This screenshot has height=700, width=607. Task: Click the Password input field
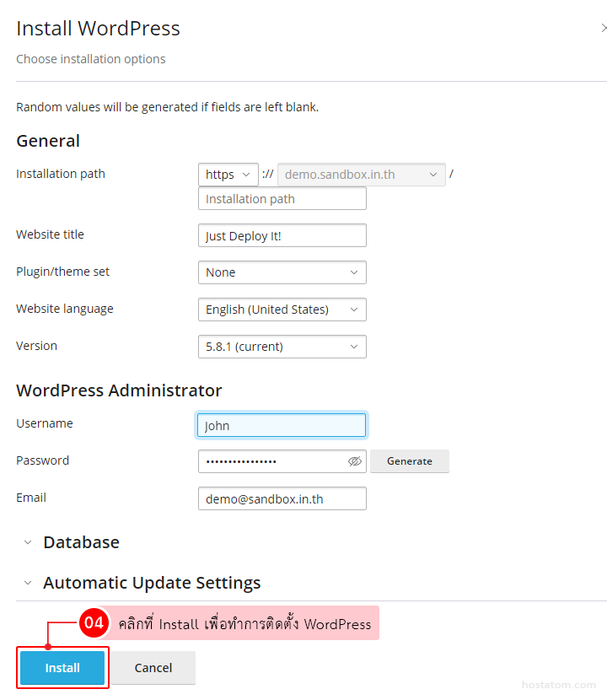pos(271,461)
